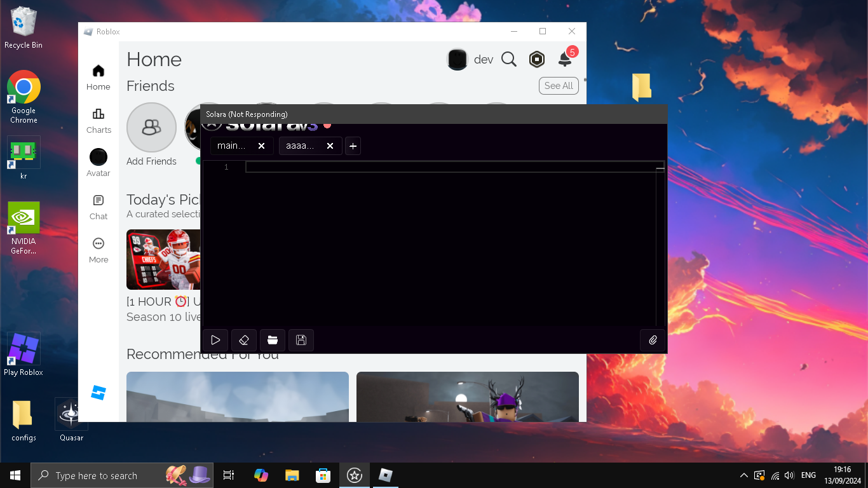Focus line 1 of the Solara code editor

[454, 167]
